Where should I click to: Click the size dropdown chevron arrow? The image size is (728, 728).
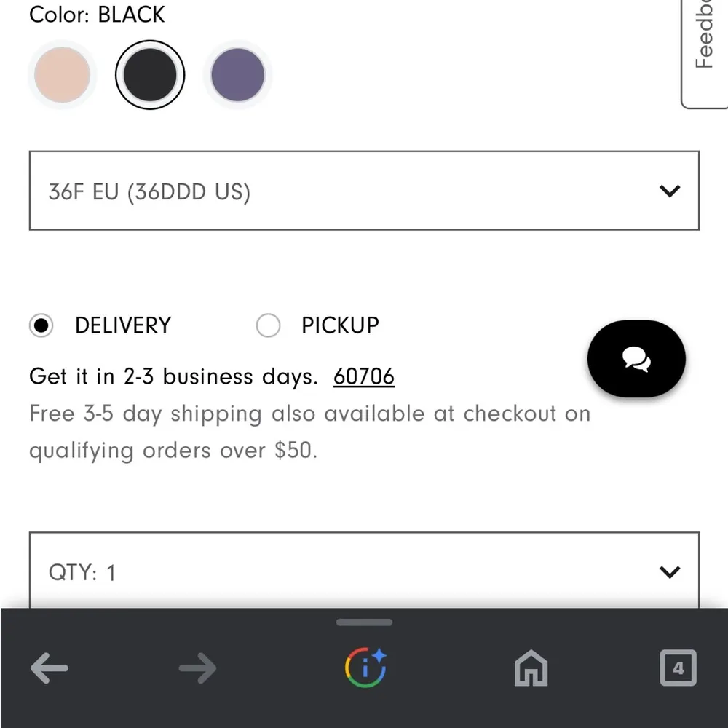click(669, 191)
